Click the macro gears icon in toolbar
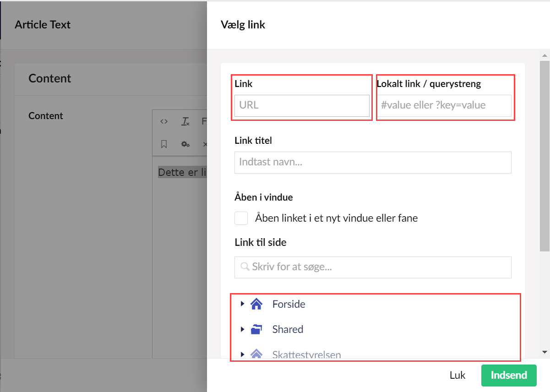This screenshot has height=392, width=550. 185,144
